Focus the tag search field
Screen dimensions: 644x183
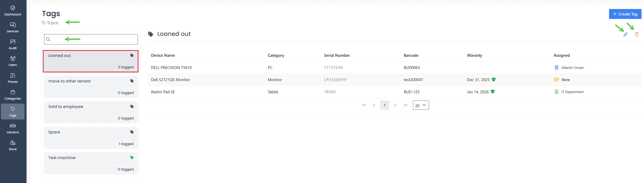point(91,39)
